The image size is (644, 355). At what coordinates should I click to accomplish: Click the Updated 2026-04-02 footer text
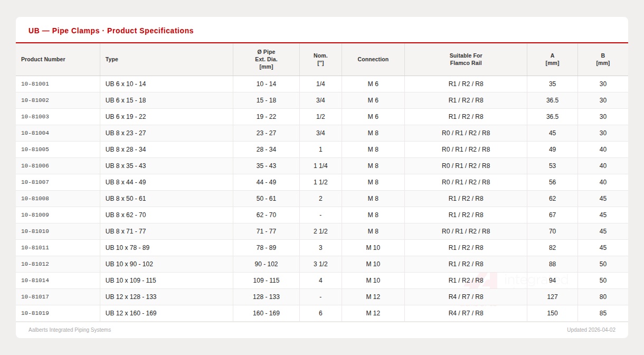591,330
